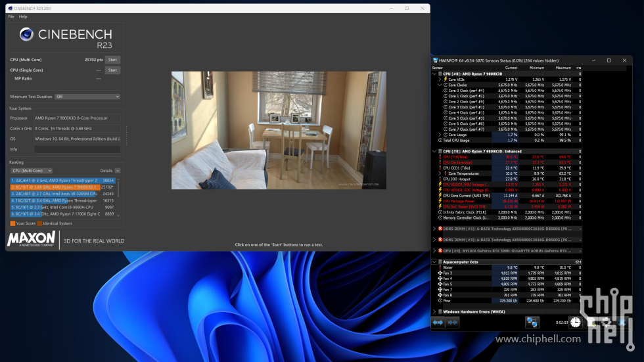Open the network remote monitoring icon

pyautogui.click(x=532, y=322)
